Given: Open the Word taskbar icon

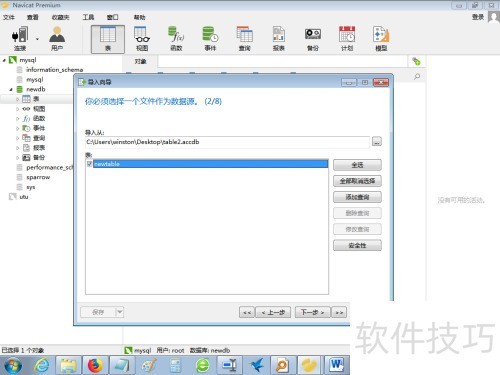Looking at the screenshot, I should point(337,365).
